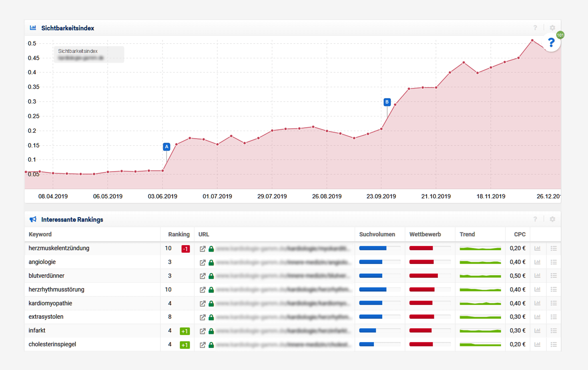Open list icon in infarkt row

pyautogui.click(x=554, y=331)
